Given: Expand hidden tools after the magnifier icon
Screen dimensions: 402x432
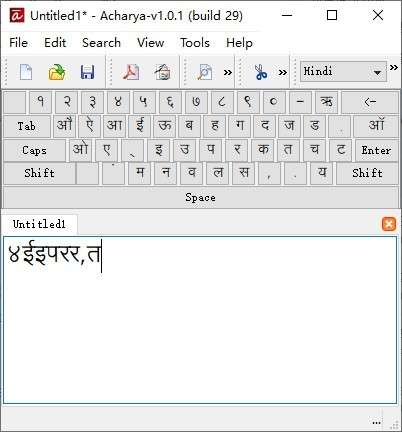Looking at the screenshot, I should click(228, 72).
